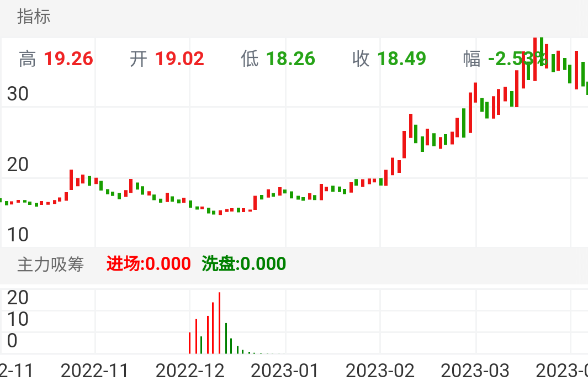
Task: Click the change percentage -2.53%
Action: (517, 59)
